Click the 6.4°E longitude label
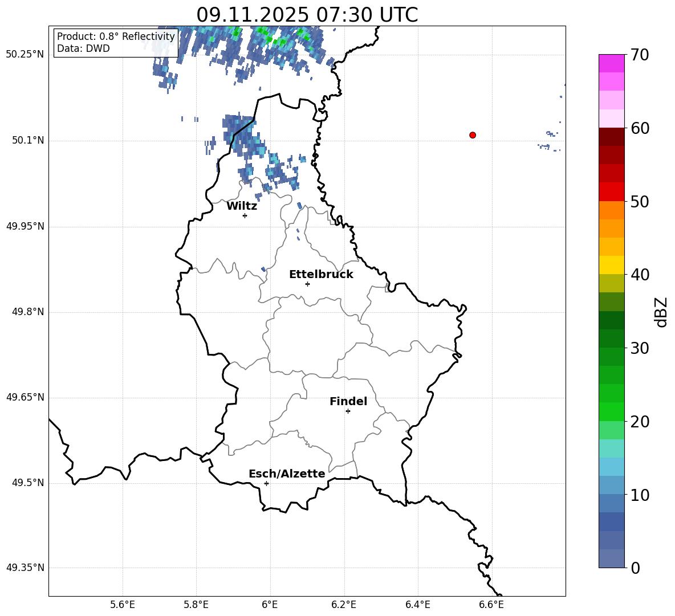Screen dimensions: 675x616 point(417,605)
